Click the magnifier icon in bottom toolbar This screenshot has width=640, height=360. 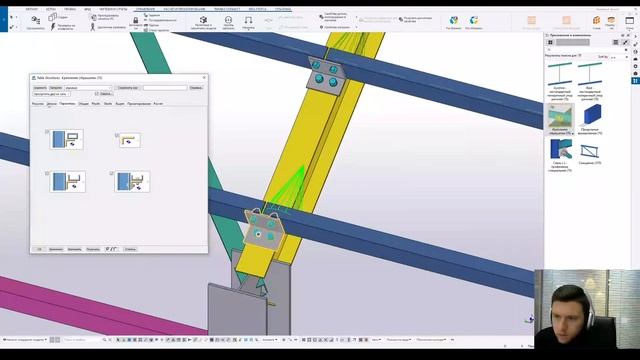[104, 340]
